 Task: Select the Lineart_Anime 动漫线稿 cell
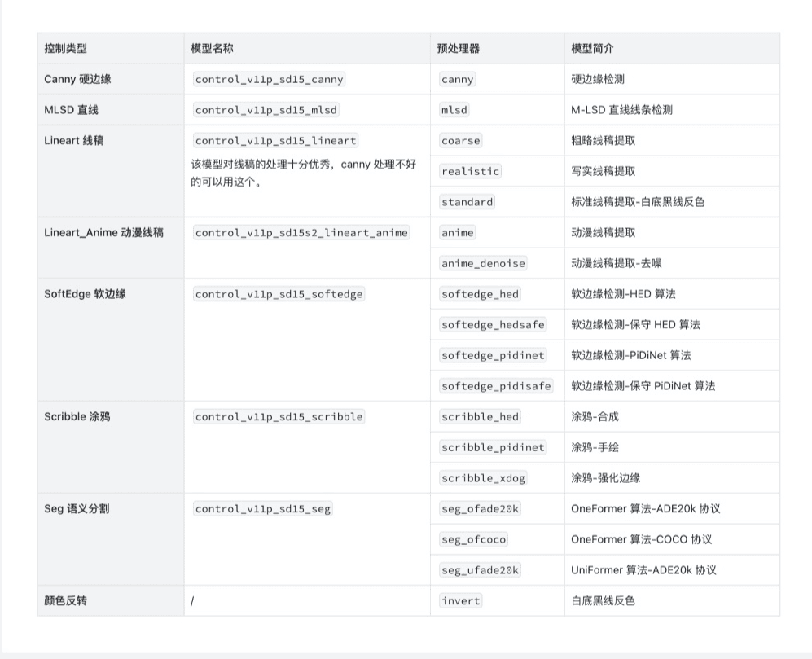coord(111,248)
